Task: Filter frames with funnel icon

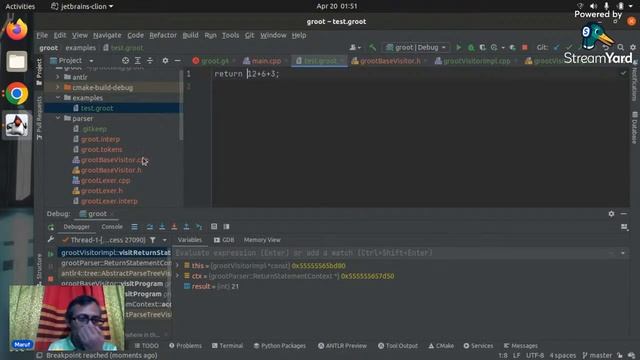Action: pyautogui.click(x=152, y=240)
